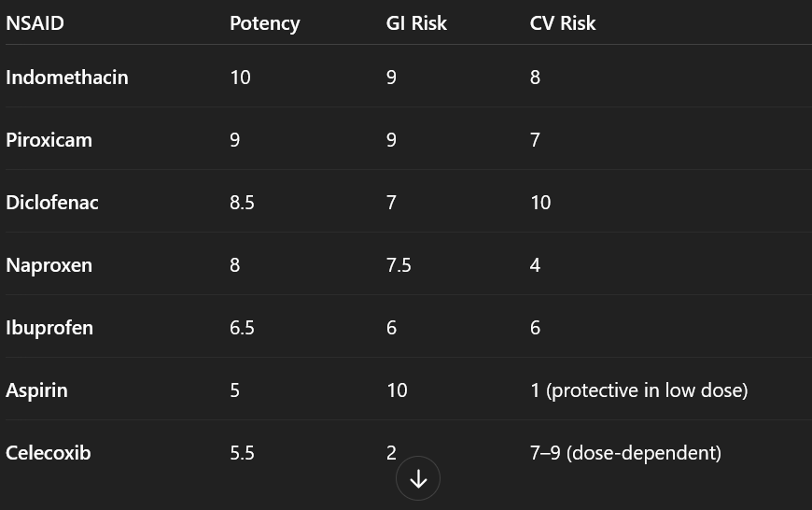Click the Naproxen row name
The height and width of the screenshot is (510, 812).
[49, 266]
